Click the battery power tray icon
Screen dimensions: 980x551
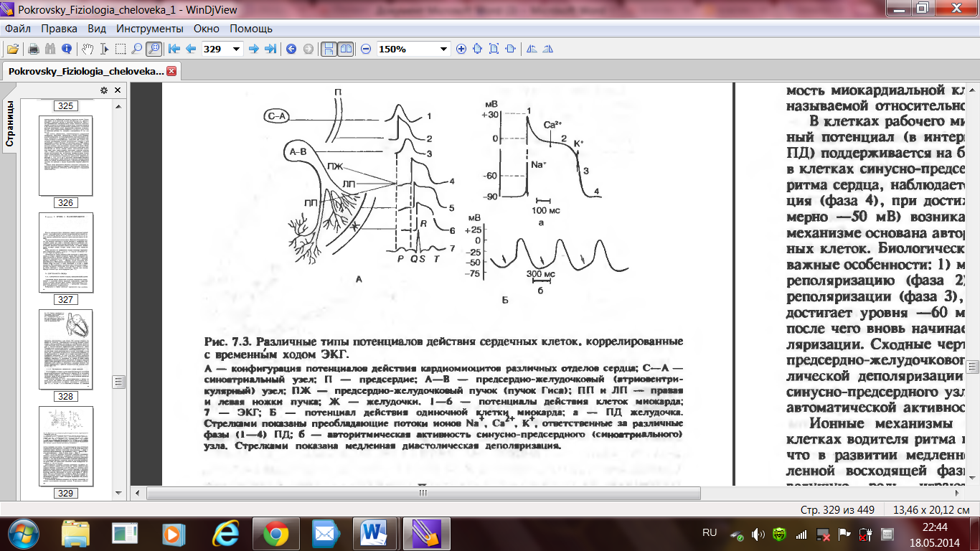pyautogui.click(x=866, y=534)
